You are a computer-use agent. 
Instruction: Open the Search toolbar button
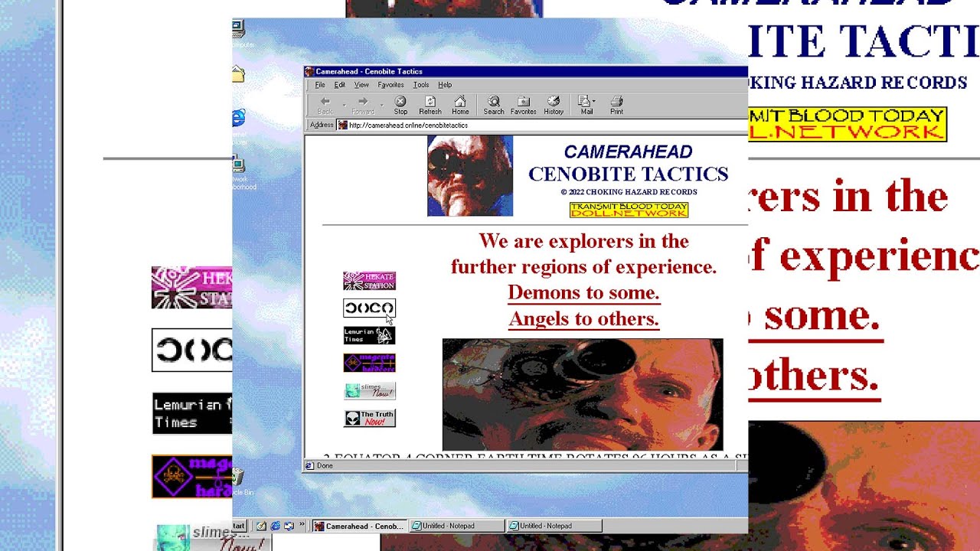pyautogui.click(x=494, y=105)
